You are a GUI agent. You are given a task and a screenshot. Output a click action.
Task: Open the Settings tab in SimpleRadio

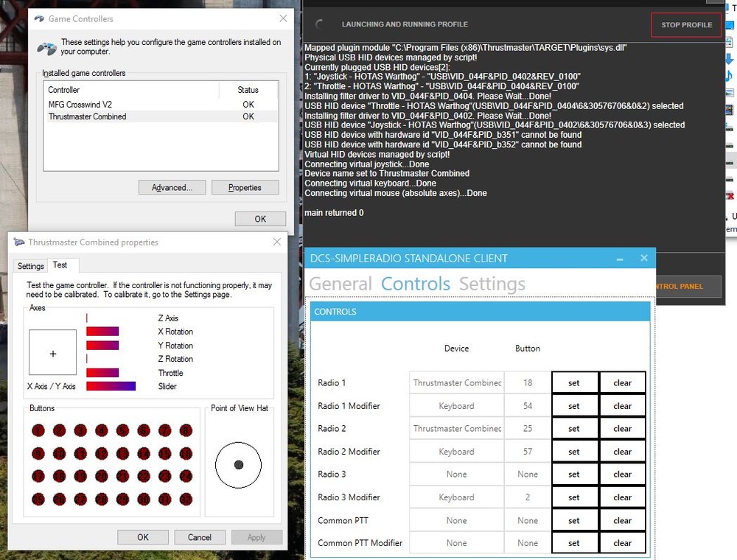(x=492, y=284)
